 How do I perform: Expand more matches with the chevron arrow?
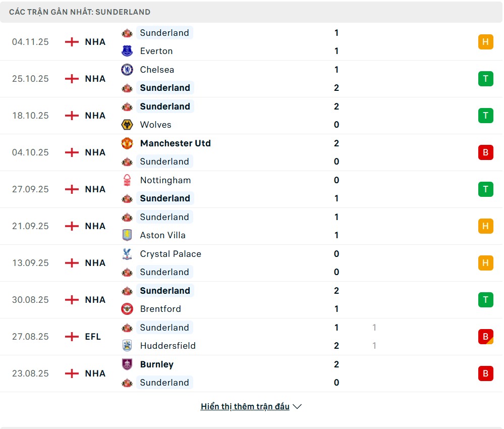pos(297,407)
